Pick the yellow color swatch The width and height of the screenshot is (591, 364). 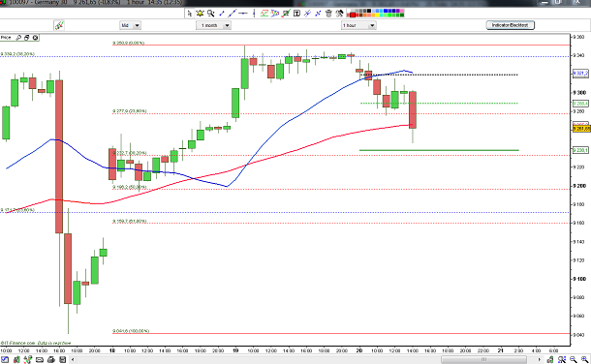point(377,15)
